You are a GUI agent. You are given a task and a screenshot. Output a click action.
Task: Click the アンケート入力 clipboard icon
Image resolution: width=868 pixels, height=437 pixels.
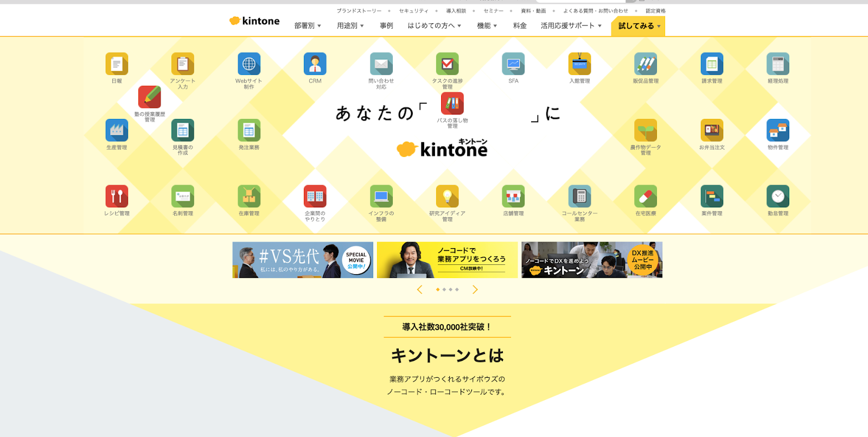(183, 64)
